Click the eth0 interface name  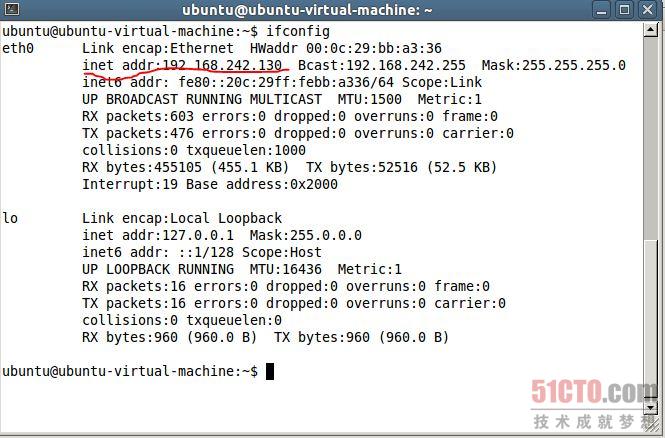(18, 48)
